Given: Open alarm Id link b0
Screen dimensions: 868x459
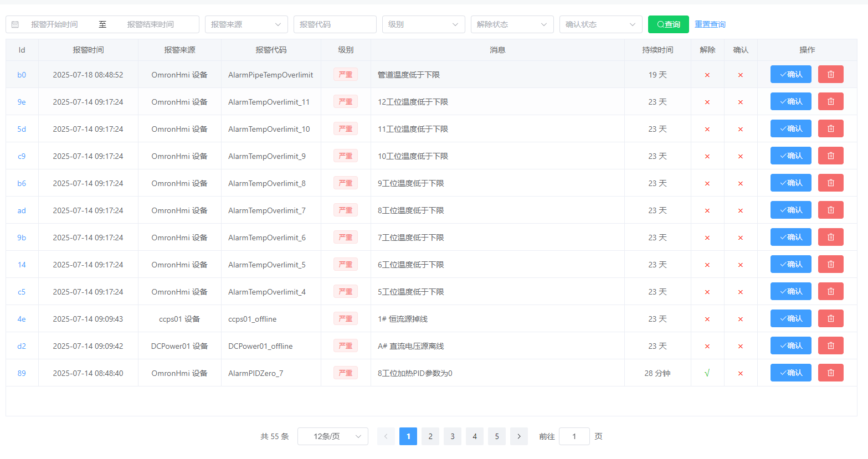Looking at the screenshot, I should (22, 75).
